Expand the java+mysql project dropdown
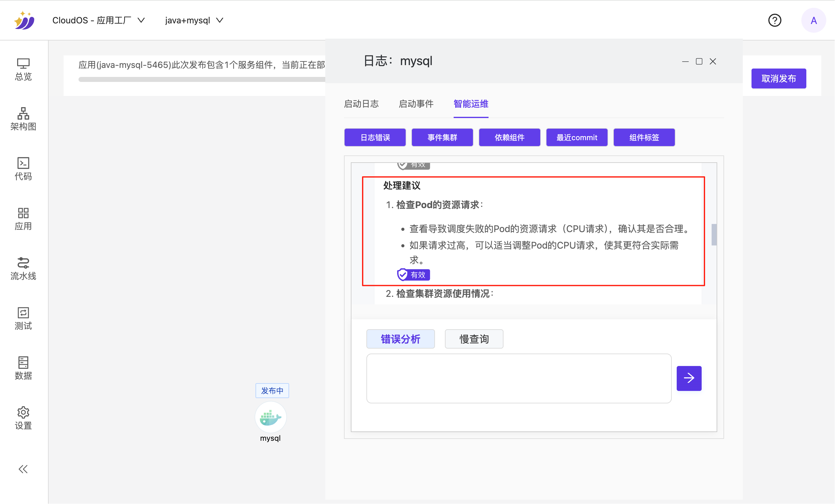Image resolution: width=835 pixels, height=504 pixels. pyautogui.click(x=194, y=20)
